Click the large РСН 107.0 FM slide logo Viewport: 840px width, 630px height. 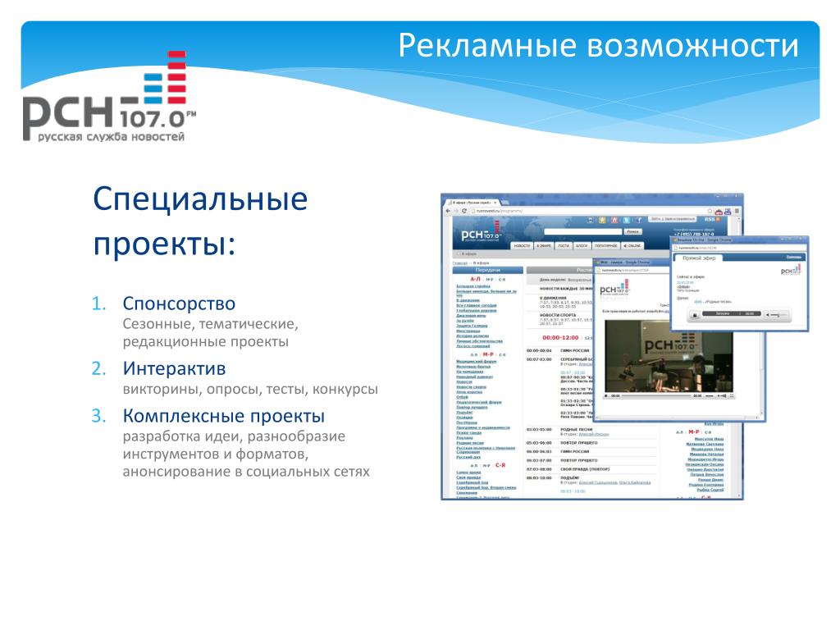click(x=109, y=97)
